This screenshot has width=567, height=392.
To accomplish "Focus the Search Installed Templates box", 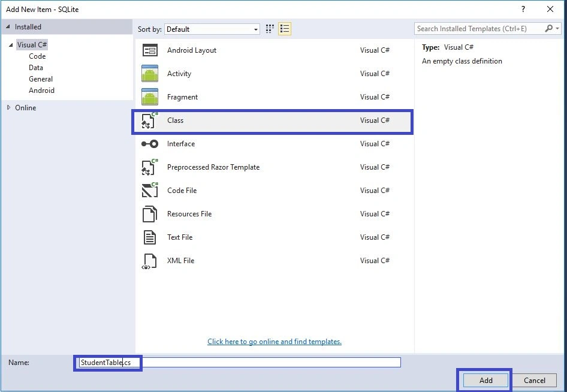I will [479, 29].
